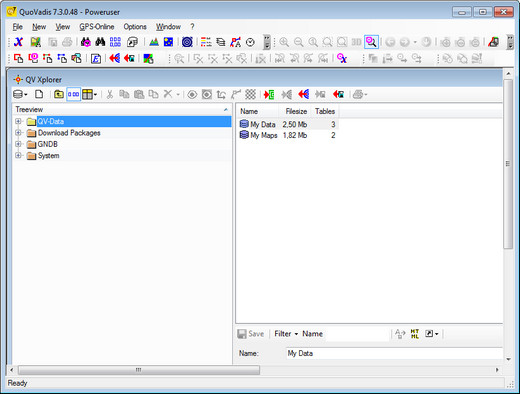
Task: Click the folder-up icon in Xplorer toolbar
Action: pyautogui.click(x=59, y=95)
